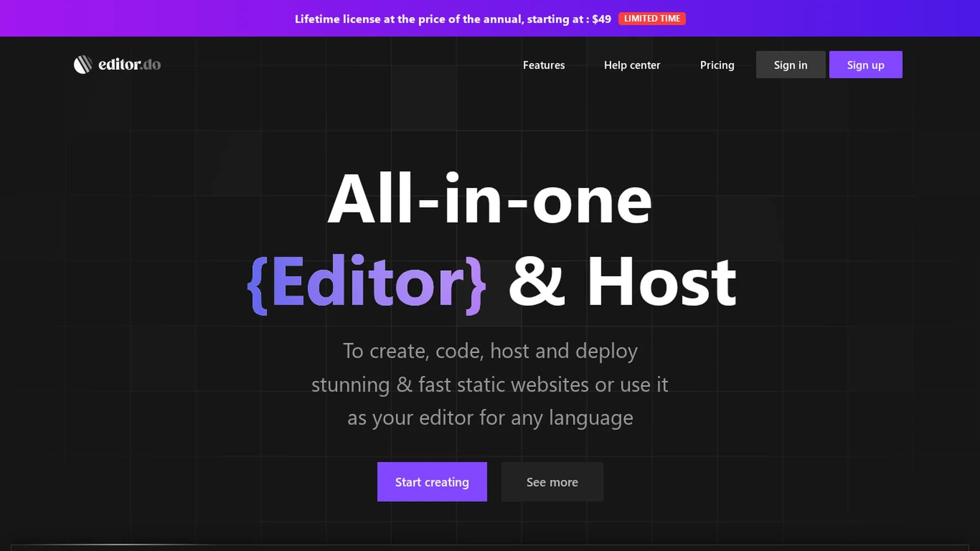This screenshot has width=980, height=551.
Task: Click the Lifetime license promo banner text
Action: [453, 19]
